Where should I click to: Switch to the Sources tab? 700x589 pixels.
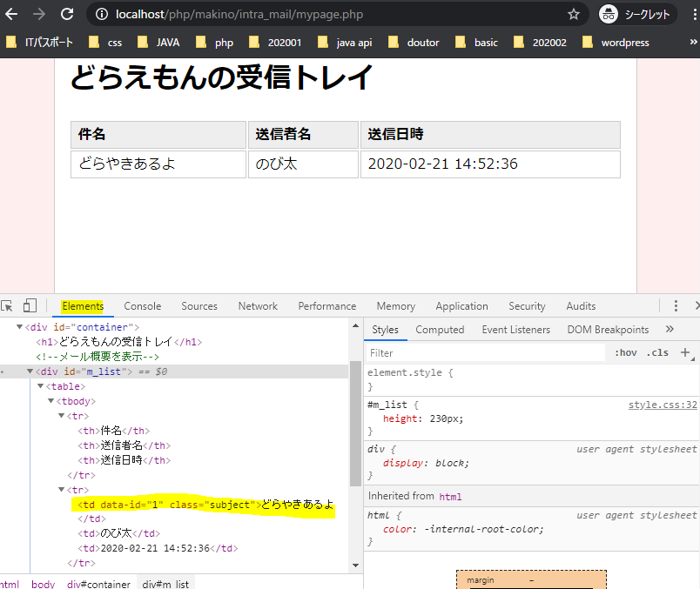coord(199,306)
